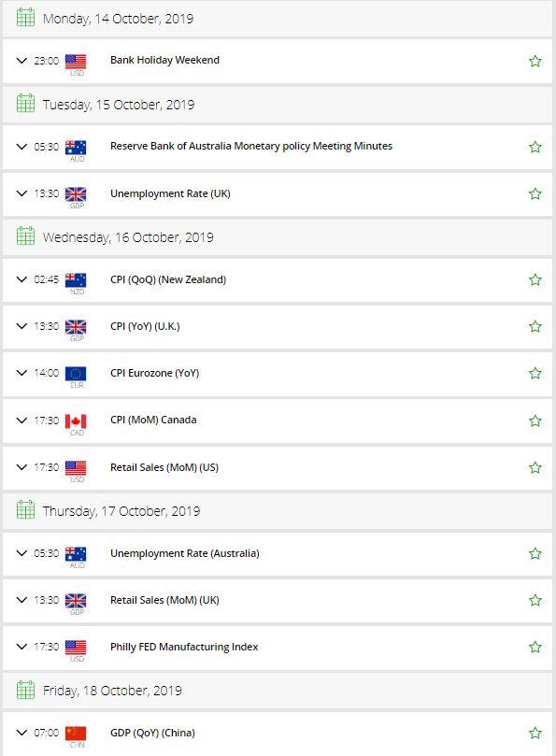Select the Monday, 14 October, 2019 heading
Image resolution: width=556 pixels, height=756 pixels.
(118, 19)
